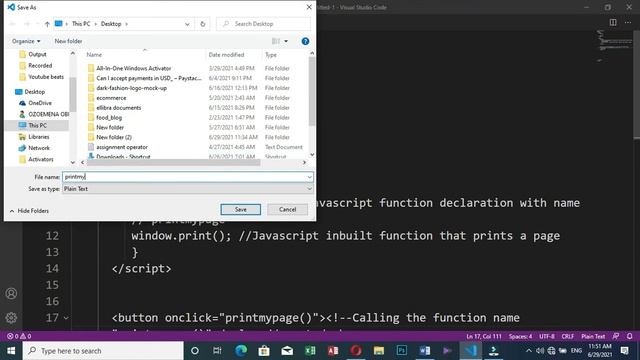Click navigation pane scrollbar down arrow
Screen dimensions: 640x360
click(x=73, y=162)
